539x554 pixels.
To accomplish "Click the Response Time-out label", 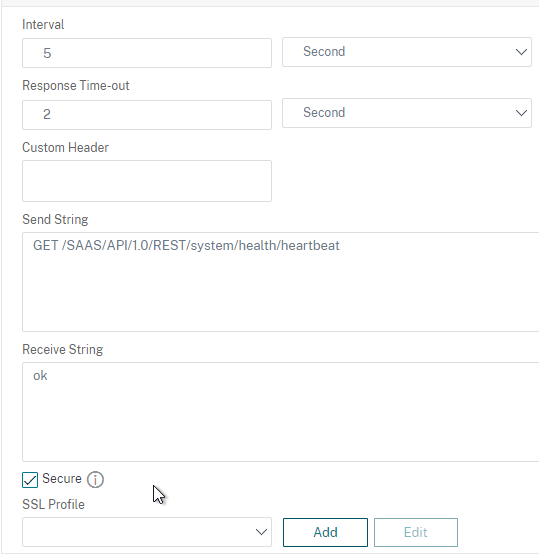I will tap(76, 86).
